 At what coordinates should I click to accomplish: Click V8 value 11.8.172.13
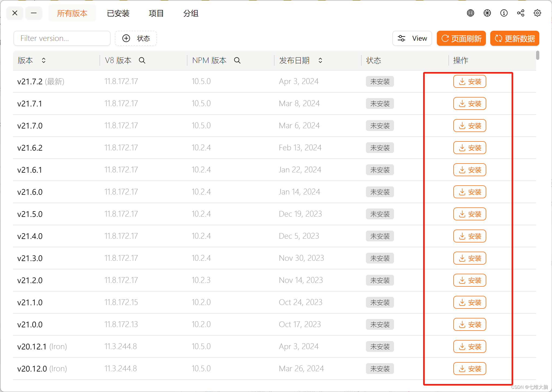pyautogui.click(x=121, y=324)
